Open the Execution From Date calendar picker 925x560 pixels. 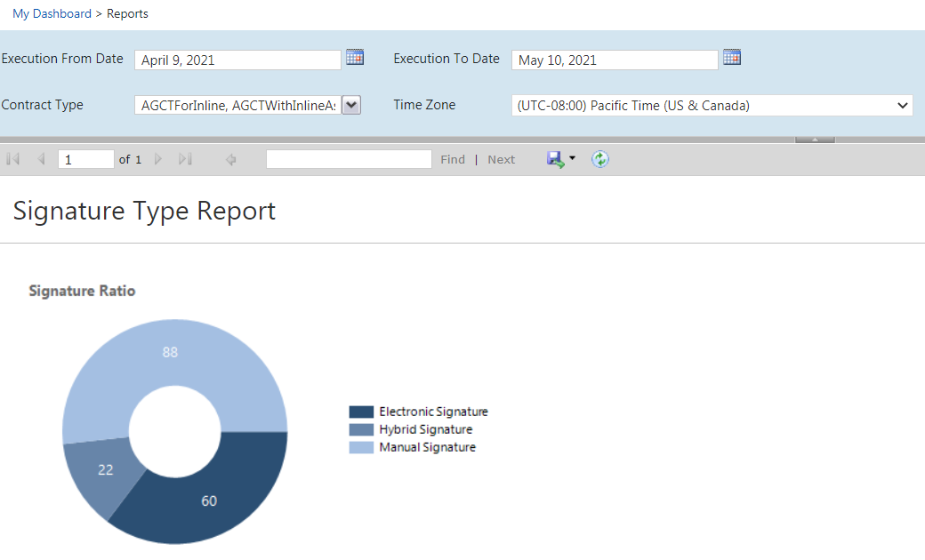(x=355, y=58)
